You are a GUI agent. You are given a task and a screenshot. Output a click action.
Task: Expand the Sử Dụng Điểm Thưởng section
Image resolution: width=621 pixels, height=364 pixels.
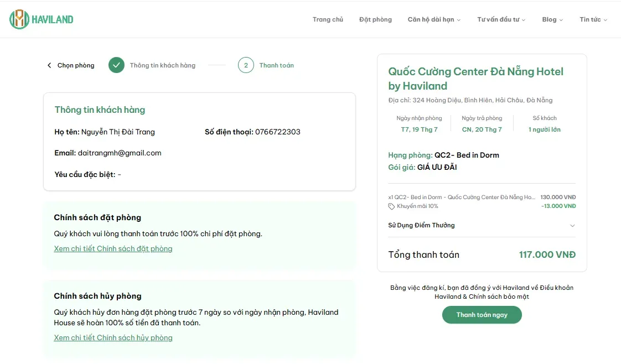point(482,225)
